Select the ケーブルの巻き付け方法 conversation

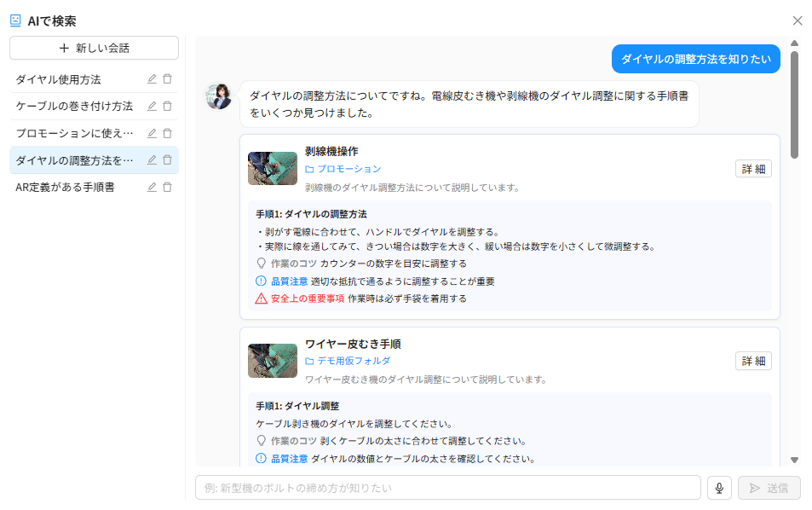coord(74,107)
